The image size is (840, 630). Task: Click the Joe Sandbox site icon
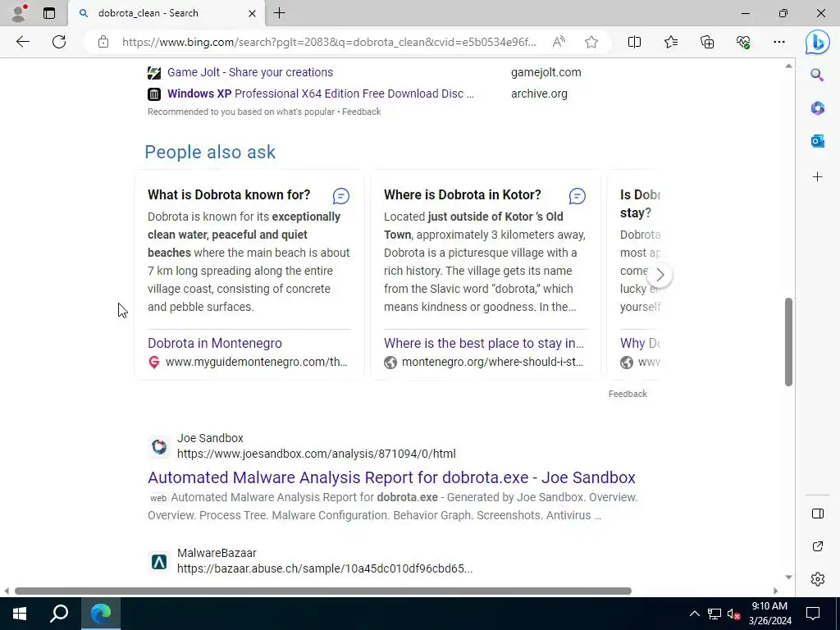click(x=159, y=446)
